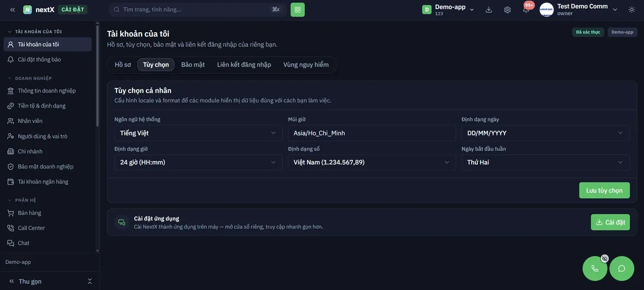Open Bảo mật doanh nghiệp

click(48, 167)
